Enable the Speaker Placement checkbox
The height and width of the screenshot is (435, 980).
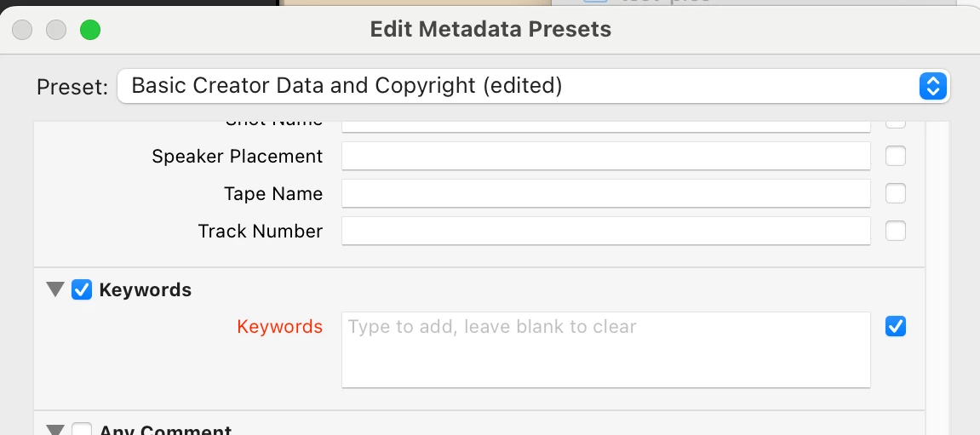(x=895, y=157)
